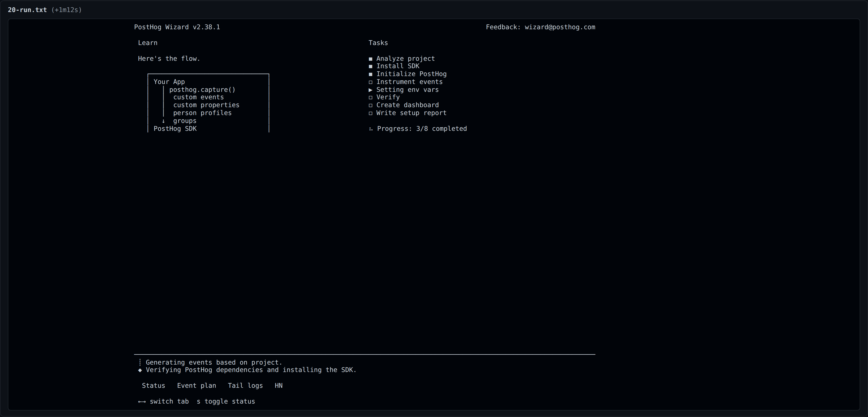Screen dimensions: 868x417
Task: Switch to the Status tab
Action: click(153, 386)
